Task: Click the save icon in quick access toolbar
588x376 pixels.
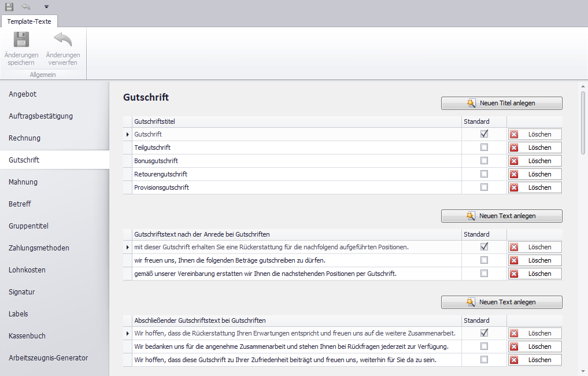Action: [9, 6]
